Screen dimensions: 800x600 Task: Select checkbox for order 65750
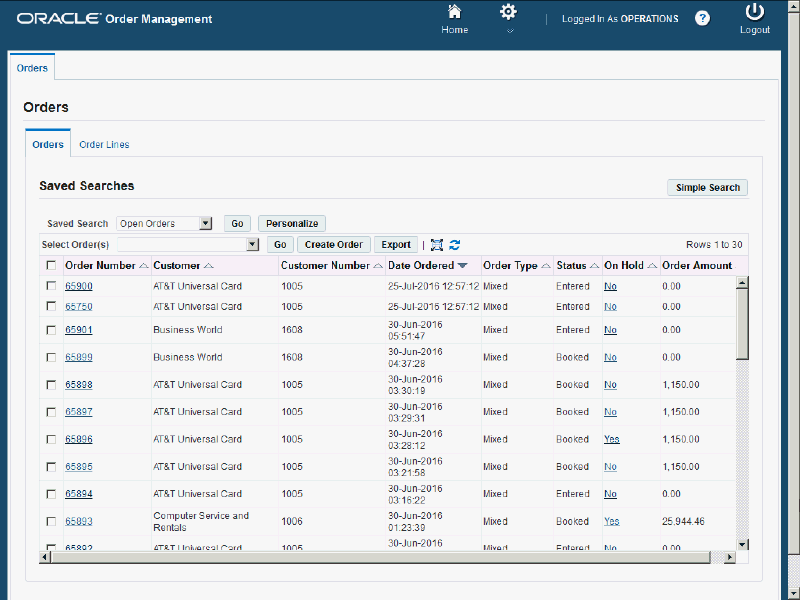[x=51, y=306]
